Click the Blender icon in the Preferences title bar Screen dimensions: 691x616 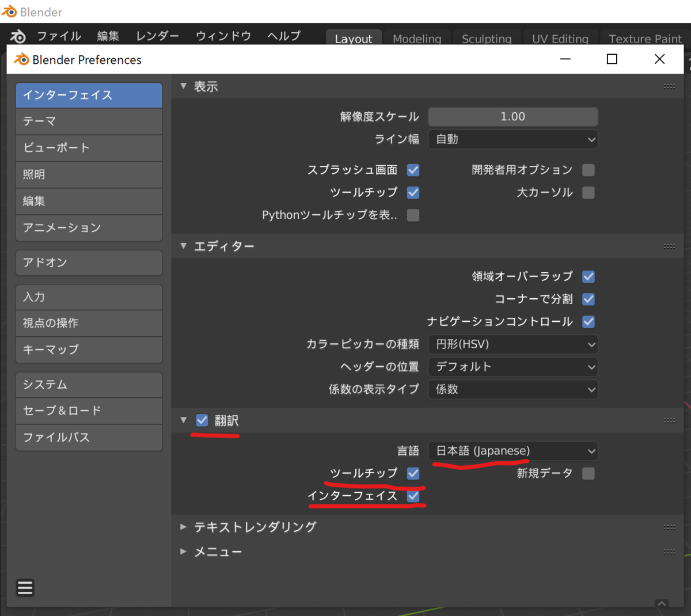click(21, 59)
